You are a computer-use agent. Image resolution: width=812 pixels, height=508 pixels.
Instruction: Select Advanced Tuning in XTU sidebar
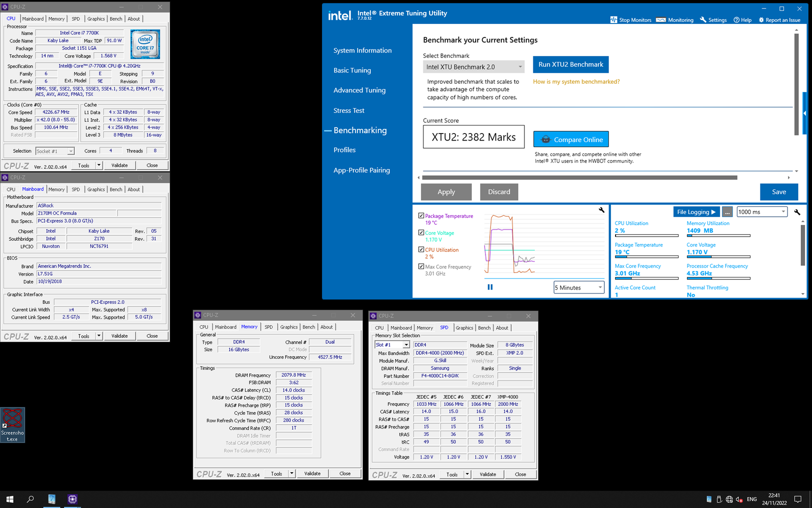pos(359,90)
